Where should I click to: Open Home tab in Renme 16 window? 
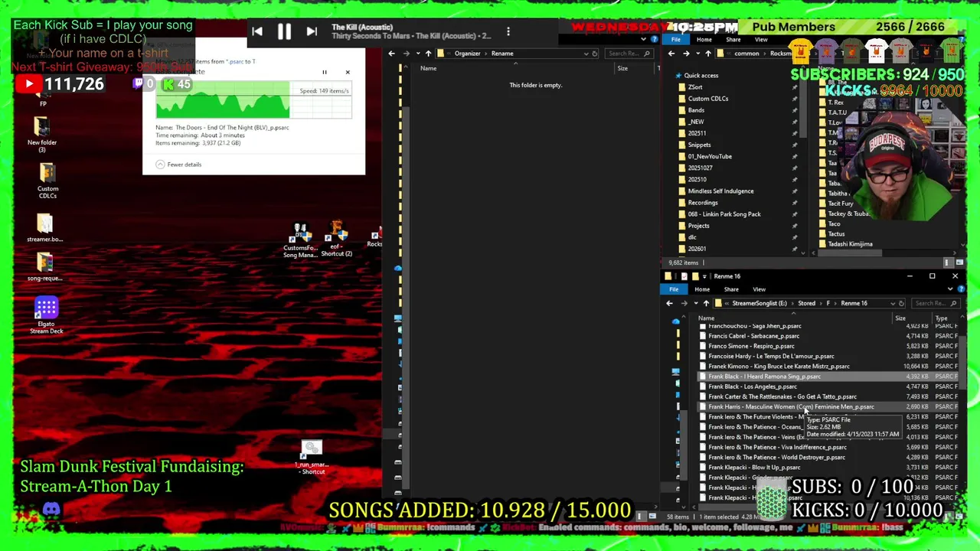tap(702, 289)
